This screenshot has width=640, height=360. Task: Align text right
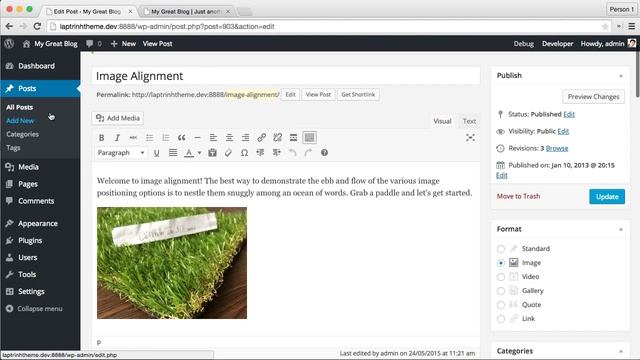pyautogui.click(x=245, y=138)
